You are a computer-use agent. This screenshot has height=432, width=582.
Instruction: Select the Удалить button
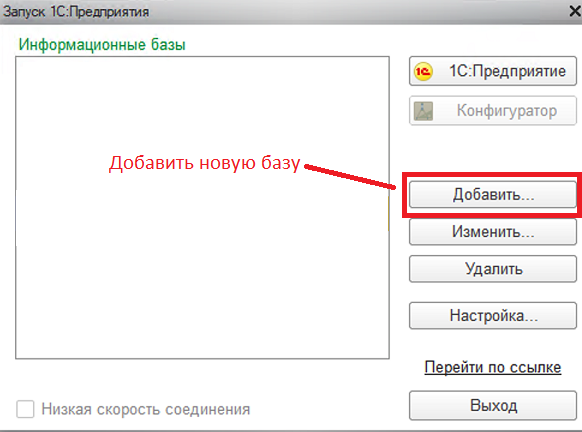pos(493,269)
